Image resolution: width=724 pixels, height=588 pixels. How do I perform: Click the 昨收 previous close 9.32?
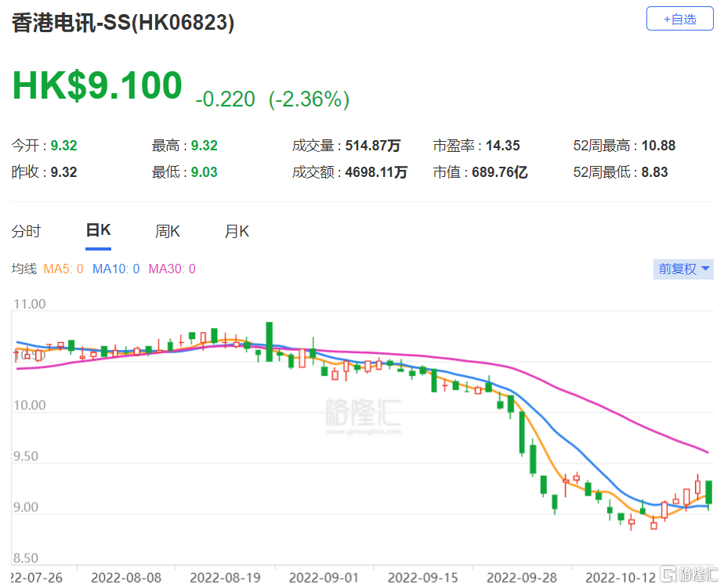click(x=63, y=172)
